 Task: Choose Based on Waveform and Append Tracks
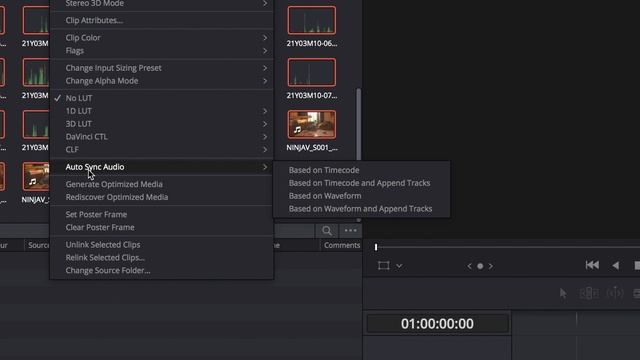coord(361,209)
